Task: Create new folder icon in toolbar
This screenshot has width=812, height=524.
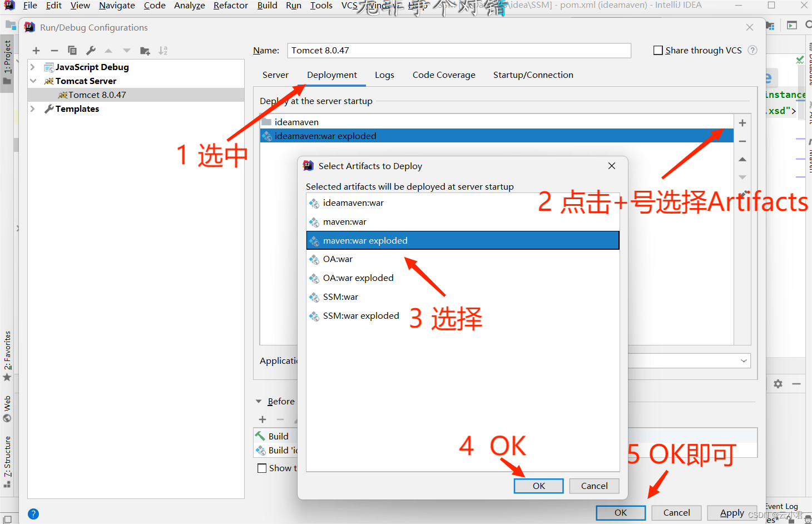Action: [145, 51]
